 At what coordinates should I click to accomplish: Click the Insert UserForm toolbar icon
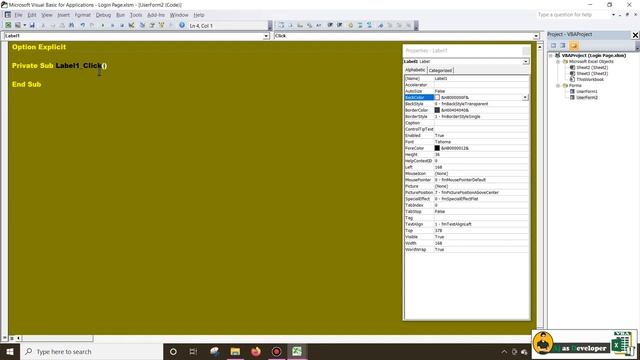pyautogui.click(x=18, y=25)
